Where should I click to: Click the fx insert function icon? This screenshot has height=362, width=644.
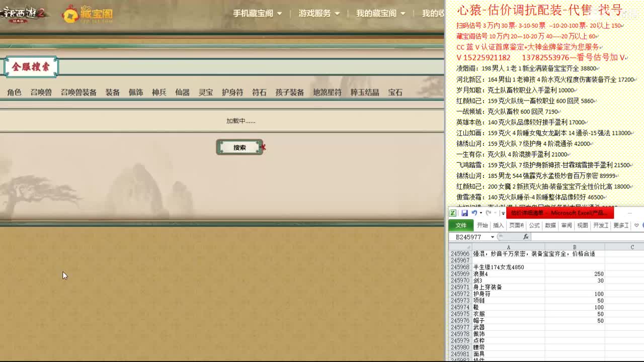click(526, 237)
